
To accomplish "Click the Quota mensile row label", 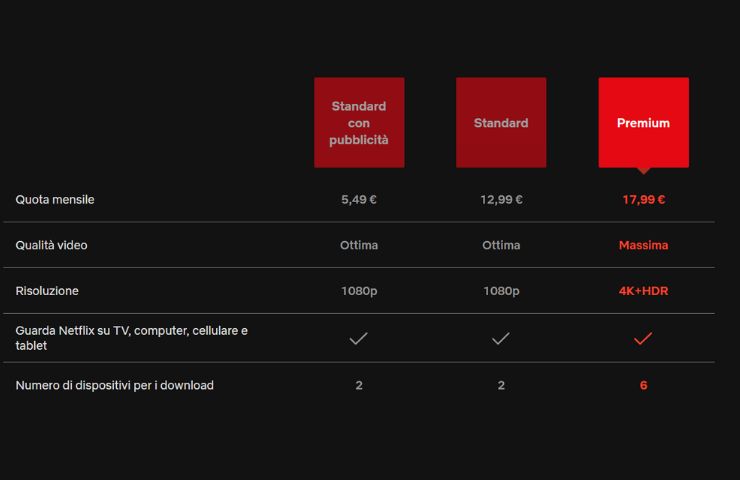I will [55, 200].
